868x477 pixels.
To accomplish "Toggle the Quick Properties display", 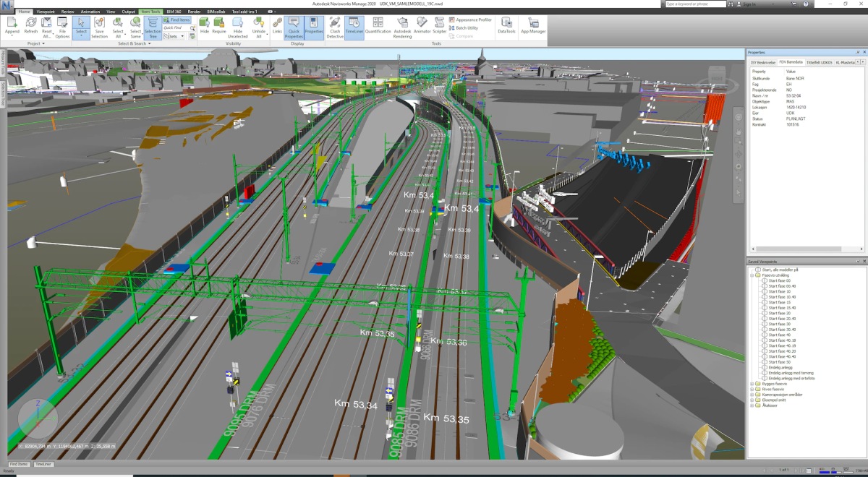I will pyautogui.click(x=294, y=27).
